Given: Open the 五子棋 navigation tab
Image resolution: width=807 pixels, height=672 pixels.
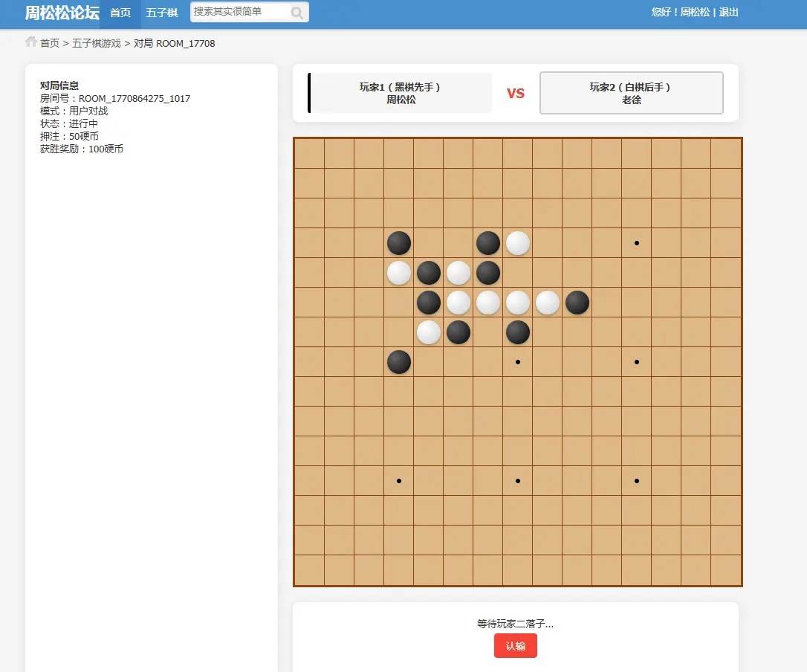Looking at the screenshot, I should [161, 13].
